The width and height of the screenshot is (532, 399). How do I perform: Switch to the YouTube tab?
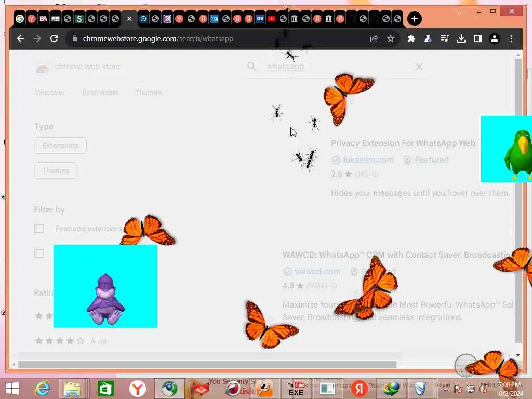(271, 19)
